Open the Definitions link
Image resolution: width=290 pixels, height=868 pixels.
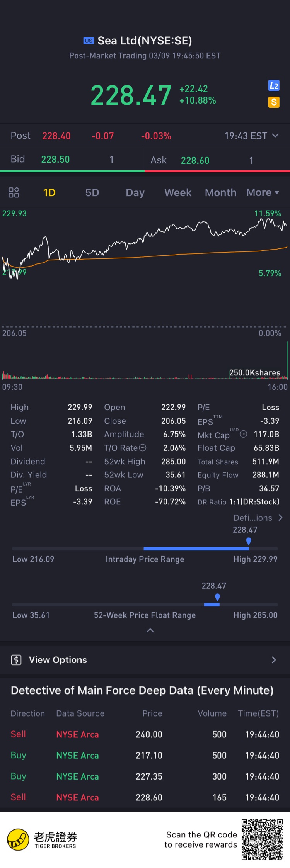coord(258,518)
